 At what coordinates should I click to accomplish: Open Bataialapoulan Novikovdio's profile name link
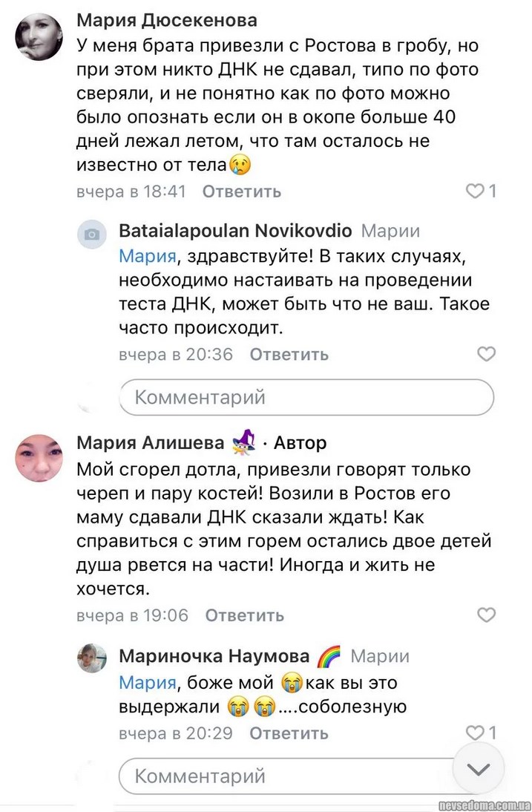point(235,231)
